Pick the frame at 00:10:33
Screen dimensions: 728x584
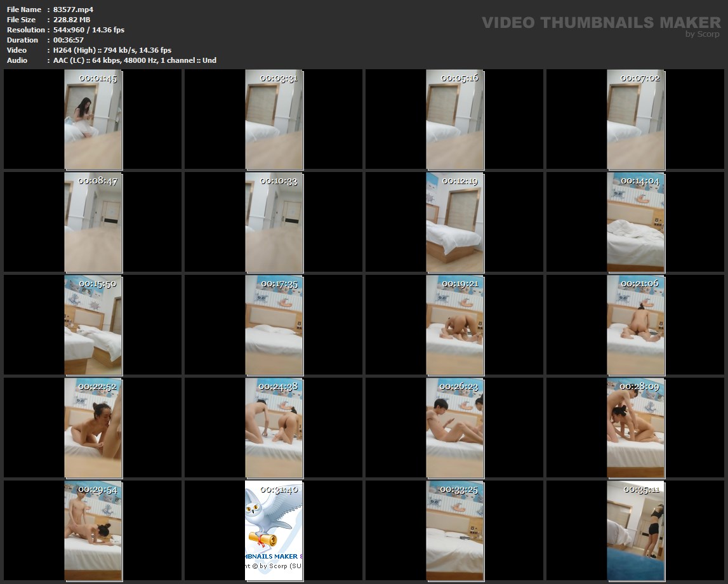(274, 222)
